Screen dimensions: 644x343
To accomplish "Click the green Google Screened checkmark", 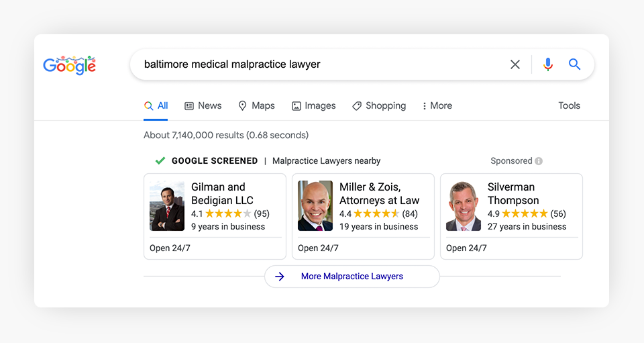I will pyautogui.click(x=160, y=161).
